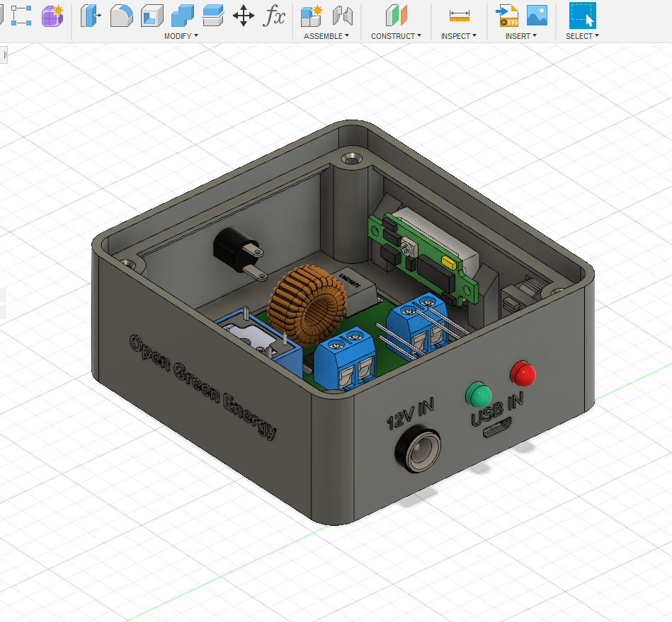Viewport: 672px width, 622px height.
Task: Select the rectangle sketch tool with corner points
Action: coord(21,16)
